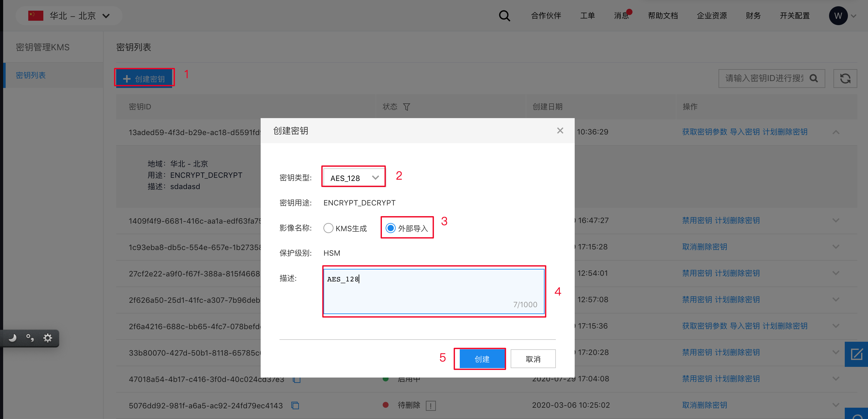Click the two-dots icon in floating toolbar
868x419 pixels.
pos(30,338)
